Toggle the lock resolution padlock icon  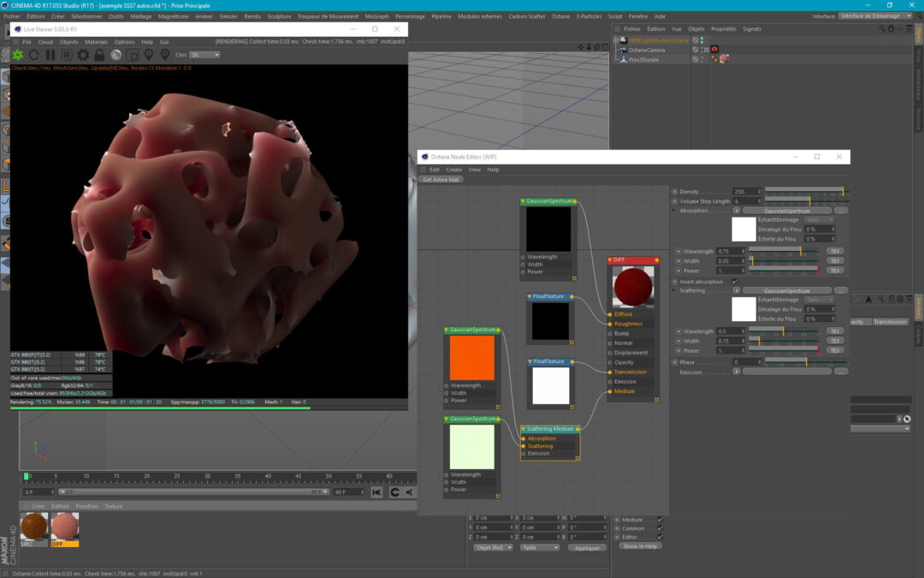click(x=99, y=55)
